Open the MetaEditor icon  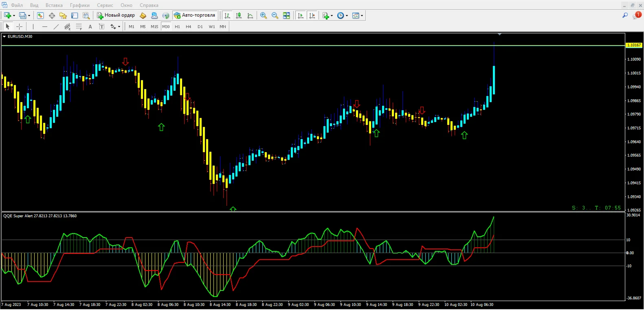pos(143,15)
